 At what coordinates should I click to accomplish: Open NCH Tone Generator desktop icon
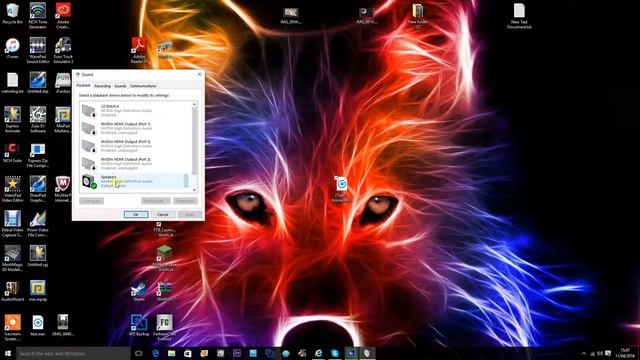(38, 16)
